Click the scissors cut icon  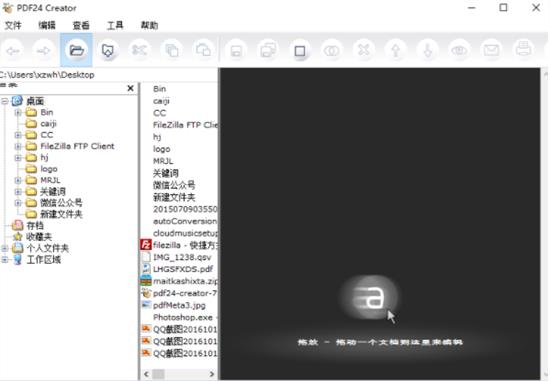click(x=139, y=50)
